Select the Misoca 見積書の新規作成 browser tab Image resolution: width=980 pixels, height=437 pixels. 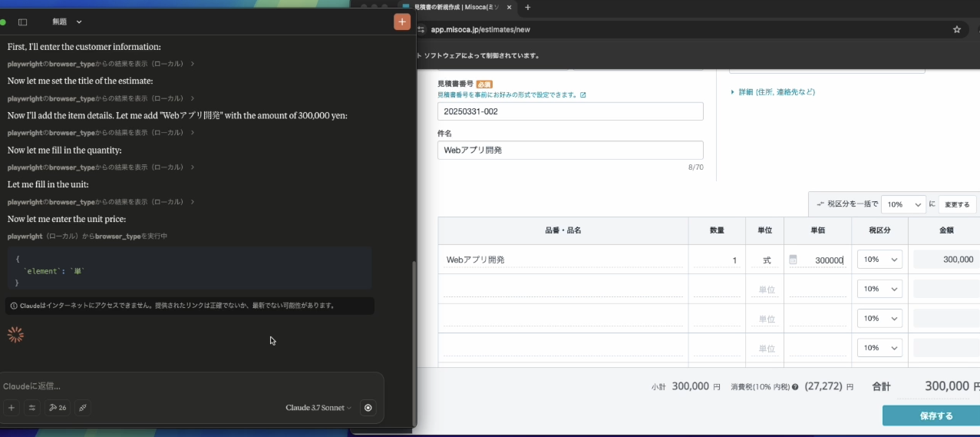coord(459,7)
